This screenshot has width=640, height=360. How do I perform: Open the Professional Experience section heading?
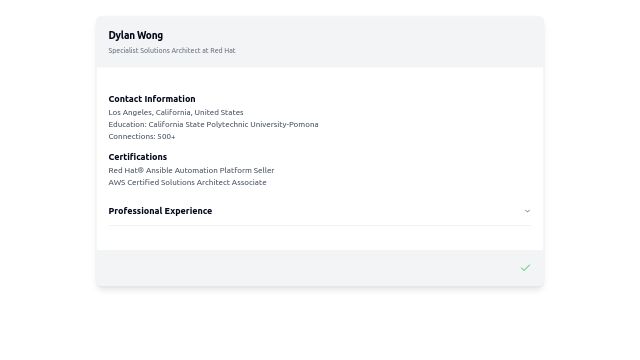(160, 211)
